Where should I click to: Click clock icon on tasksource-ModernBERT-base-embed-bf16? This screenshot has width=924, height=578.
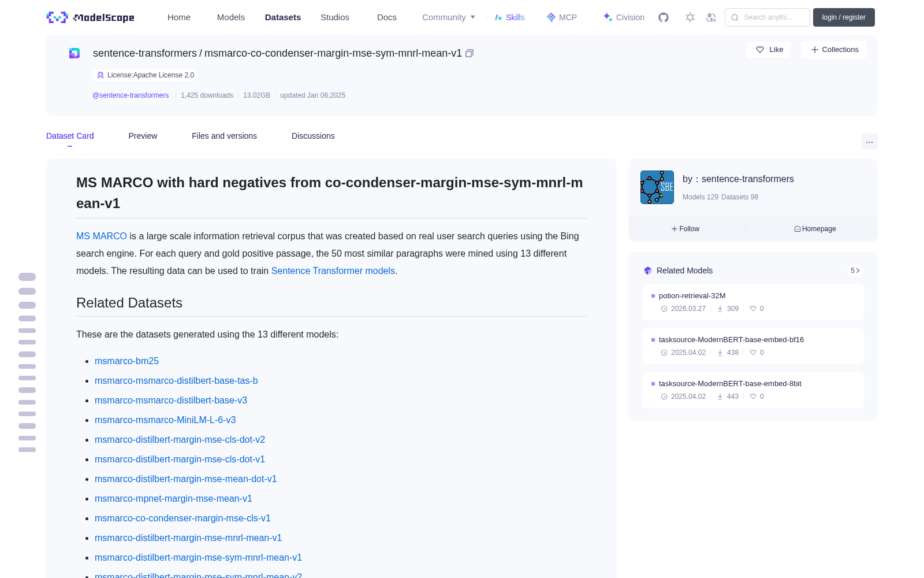[x=664, y=353]
